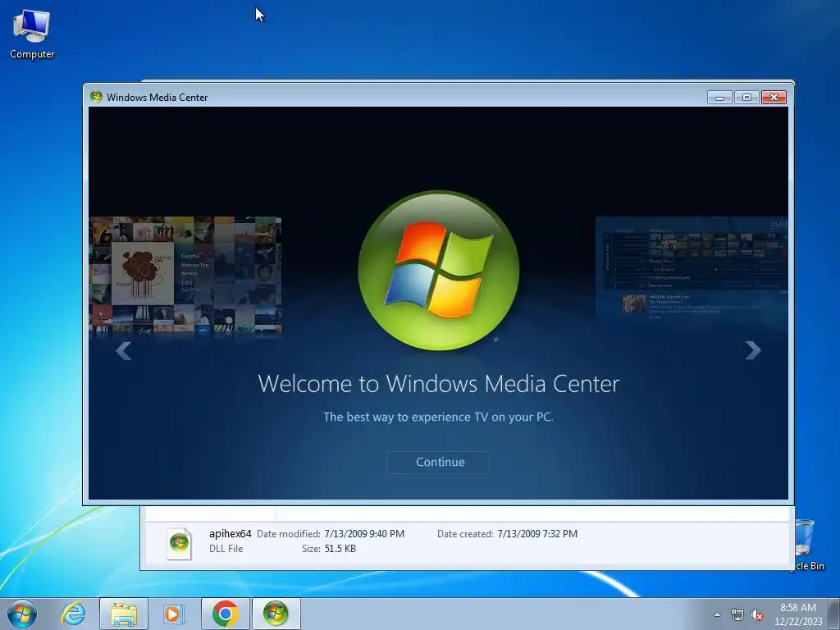This screenshot has width=840, height=630.
Task: Close the Windows Media Center window
Action: (774, 98)
